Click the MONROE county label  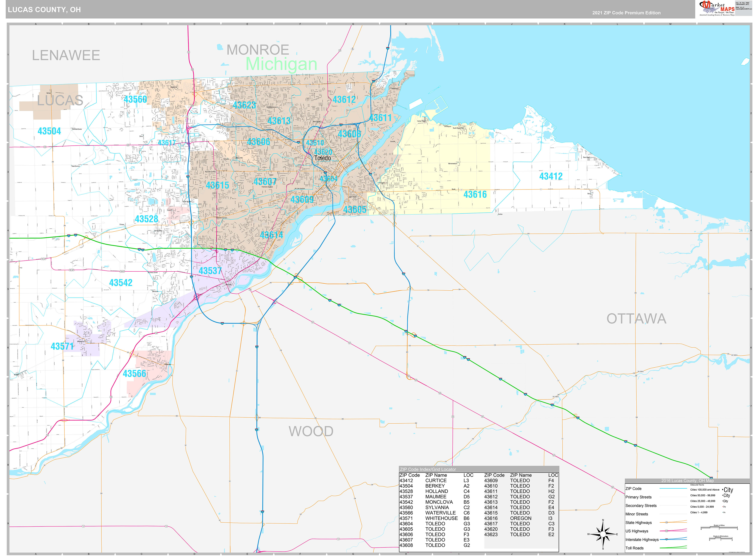(258, 50)
